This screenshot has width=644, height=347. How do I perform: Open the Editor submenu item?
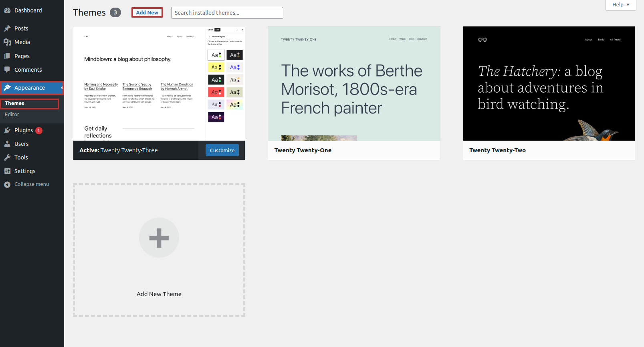tap(12, 115)
